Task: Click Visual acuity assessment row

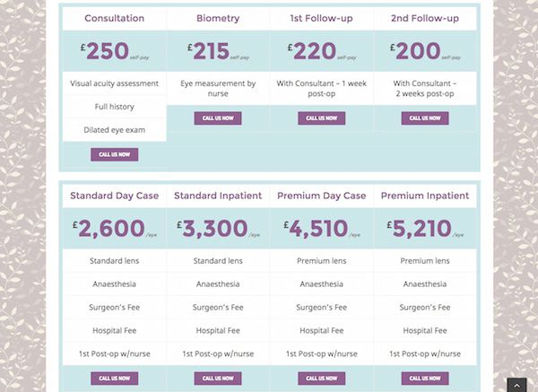Action: tap(114, 83)
